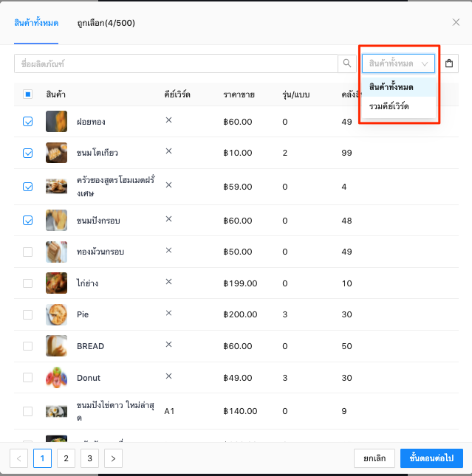Image resolution: width=472 pixels, height=476 pixels.
Task: Check the ทองม้วนกรอบ product checkbox
Action: pyautogui.click(x=27, y=252)
